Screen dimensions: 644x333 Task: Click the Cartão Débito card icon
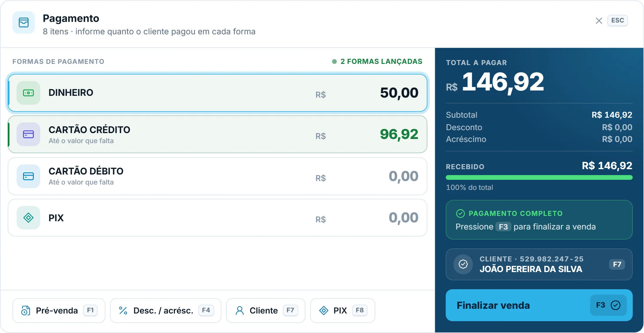pos(28,176)
